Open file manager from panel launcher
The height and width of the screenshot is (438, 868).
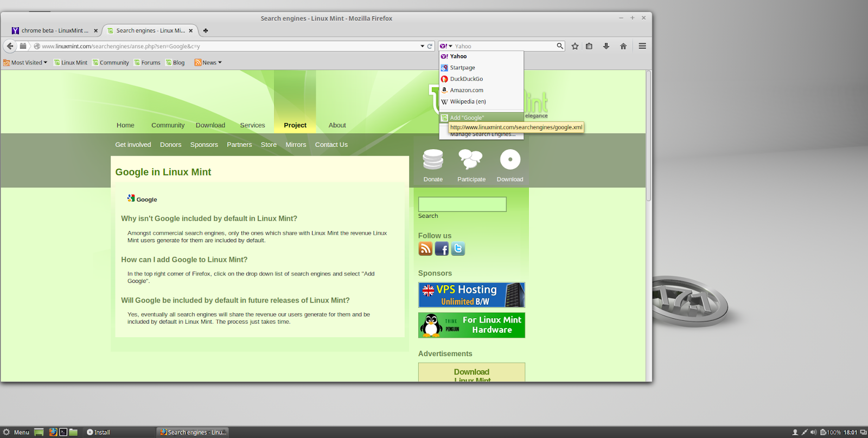click(x=74, y=432)
